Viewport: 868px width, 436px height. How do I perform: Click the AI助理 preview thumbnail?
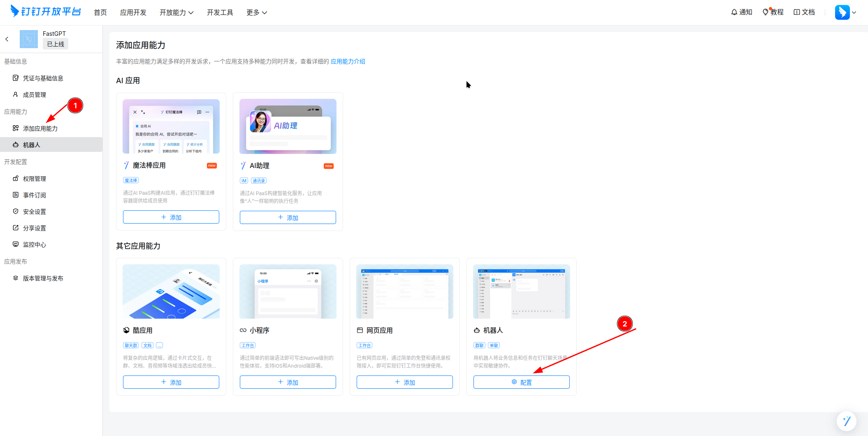point(288,126)
